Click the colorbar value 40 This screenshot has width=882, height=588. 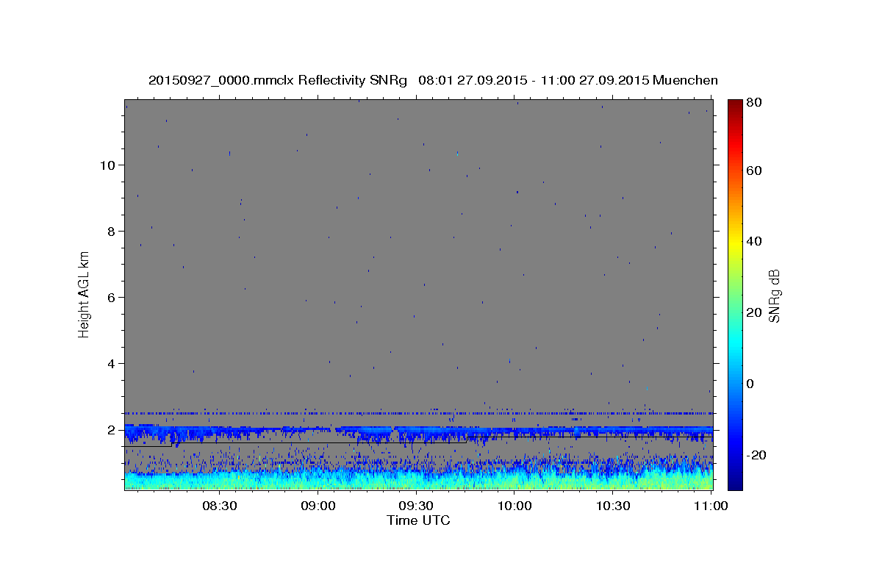[x=755, y=241]
